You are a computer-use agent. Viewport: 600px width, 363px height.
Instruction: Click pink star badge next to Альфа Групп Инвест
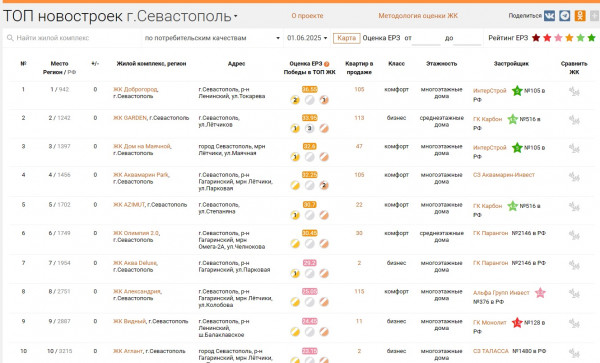[540, 293]
